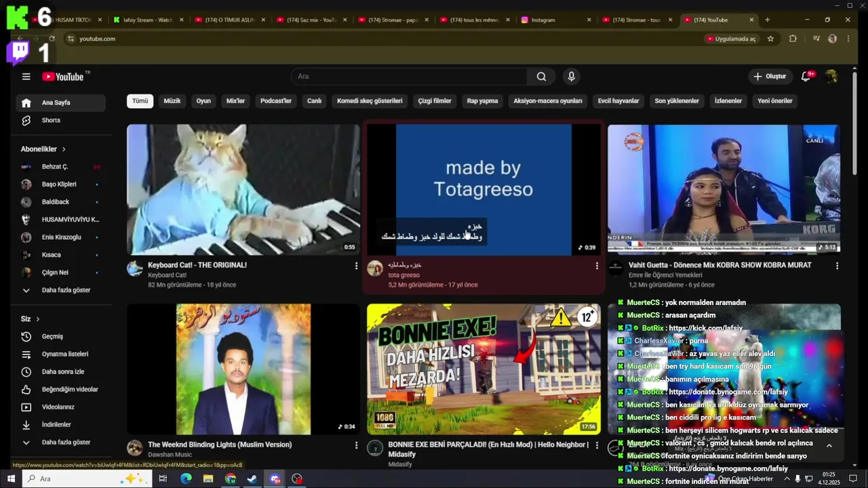Open the browser extensions puzzle icon
Screen dimensions: 868x488
[793, 39]
